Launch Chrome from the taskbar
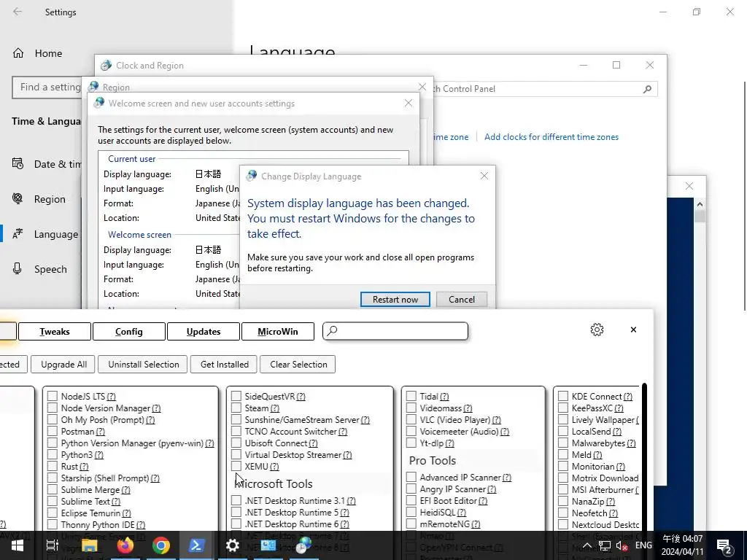 (161, 545)
